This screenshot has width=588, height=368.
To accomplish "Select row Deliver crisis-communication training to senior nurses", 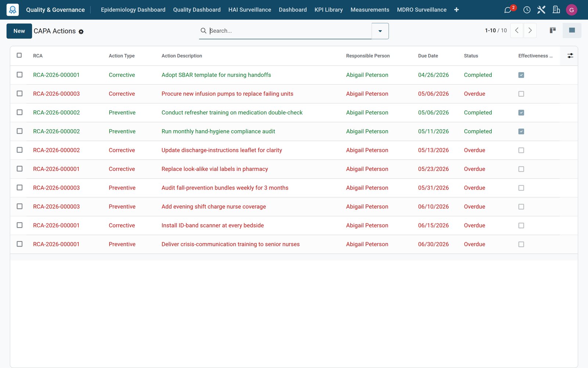I will pyautogui.click(x=19, y=244).
